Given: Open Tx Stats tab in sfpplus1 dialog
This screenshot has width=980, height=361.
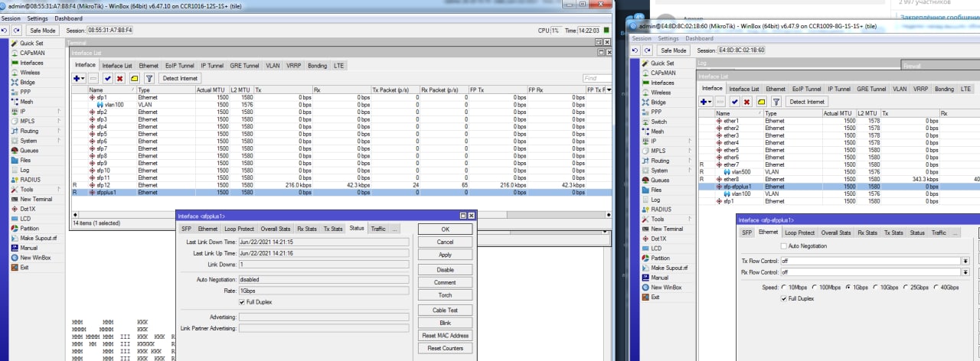Looking at the screenshot, I should pos(332,229).
